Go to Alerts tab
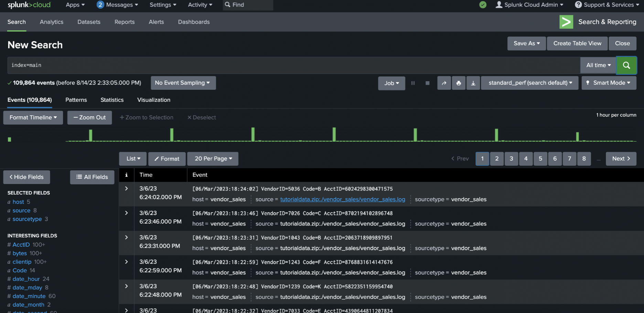The image size is (644, 313). [x=156, y=22]
